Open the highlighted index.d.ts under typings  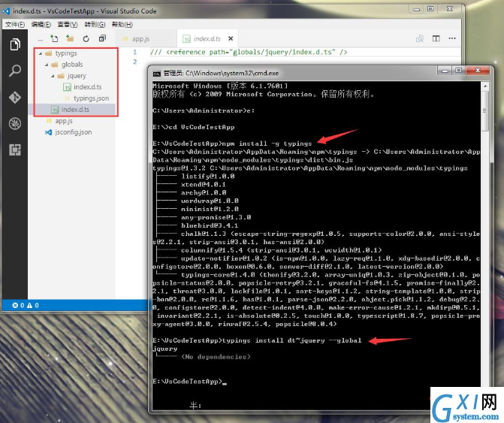tap(70, 109)
